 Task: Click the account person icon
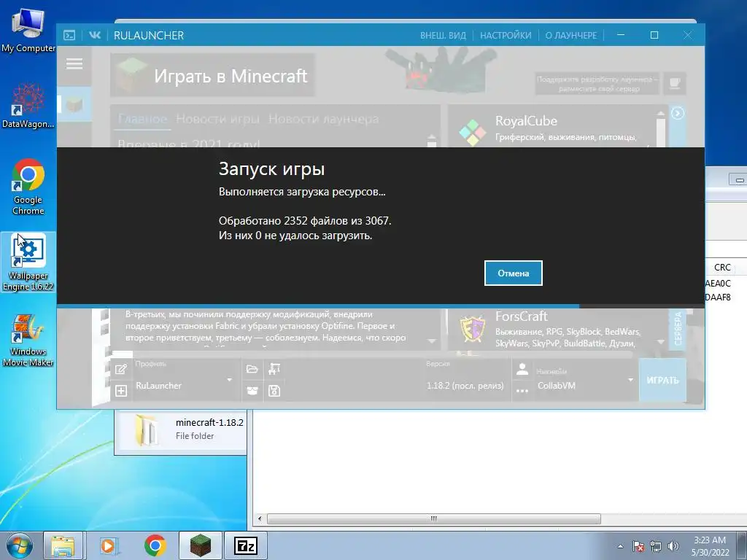pyautogui.click(x=522, y=369)
